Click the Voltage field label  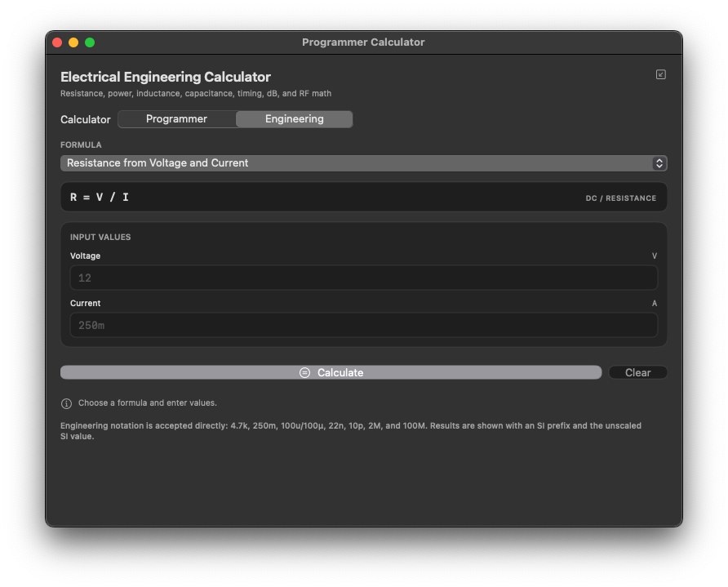pos(85,256)
